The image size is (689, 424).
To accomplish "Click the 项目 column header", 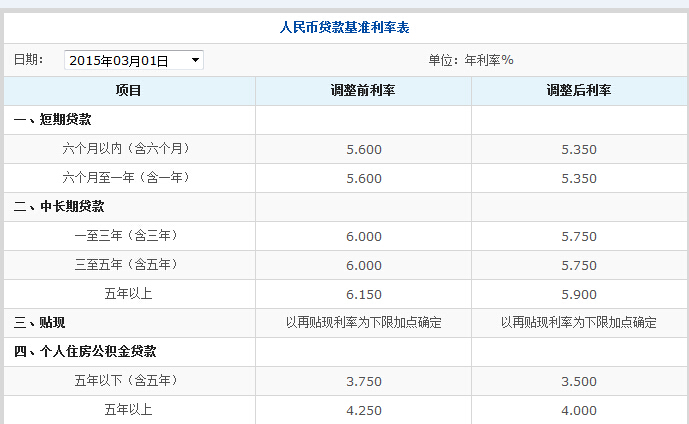I will (x=128, y=91).
